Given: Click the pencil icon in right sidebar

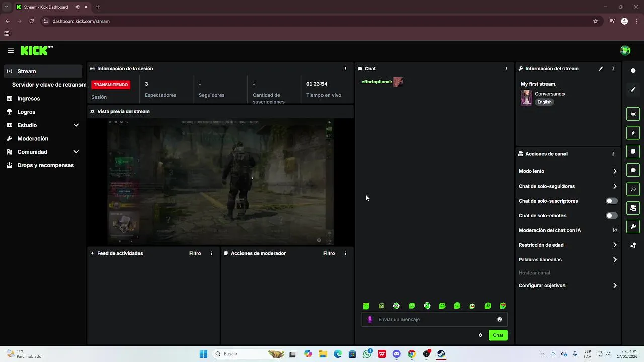Looking at the screenshot, I should 633,89.
